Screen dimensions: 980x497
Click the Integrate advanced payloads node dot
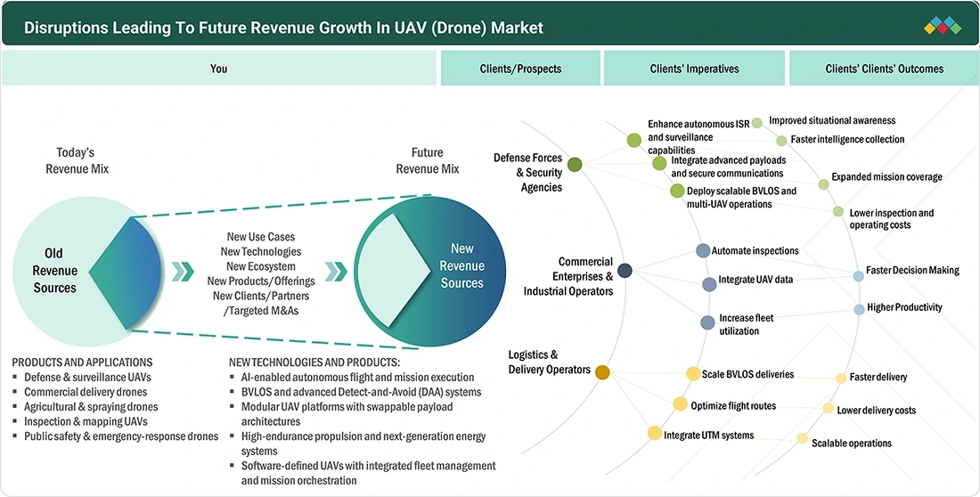tap(659, 163)
